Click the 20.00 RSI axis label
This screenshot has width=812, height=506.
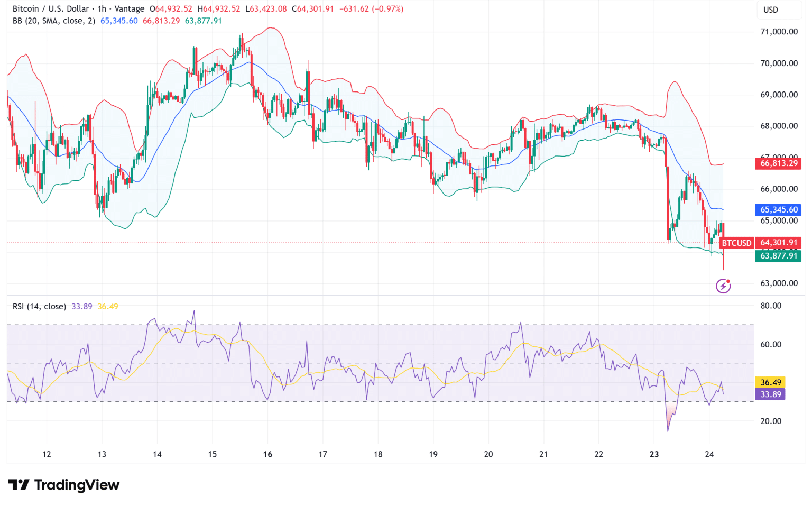tap(771, 421)
